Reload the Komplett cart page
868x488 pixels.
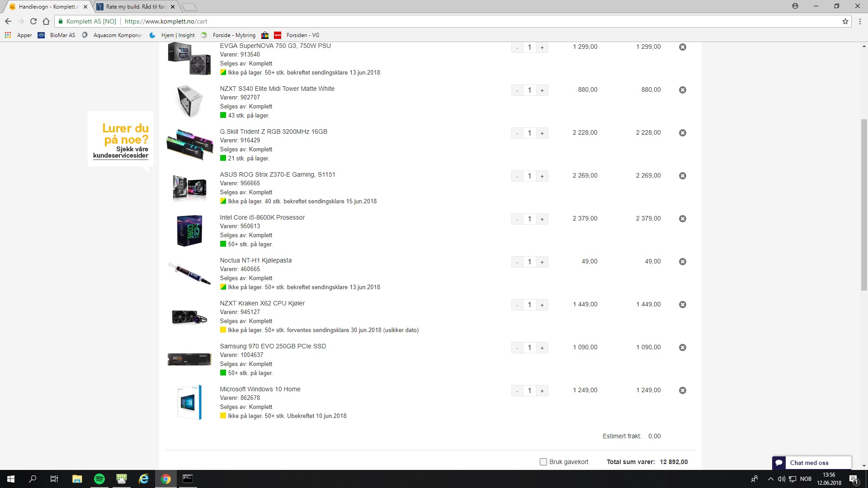tap(33, 21)
